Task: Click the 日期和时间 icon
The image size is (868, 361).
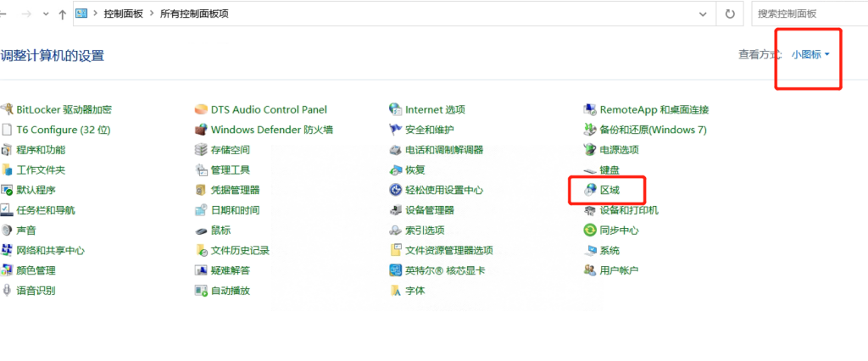Action: pos(201,210)
